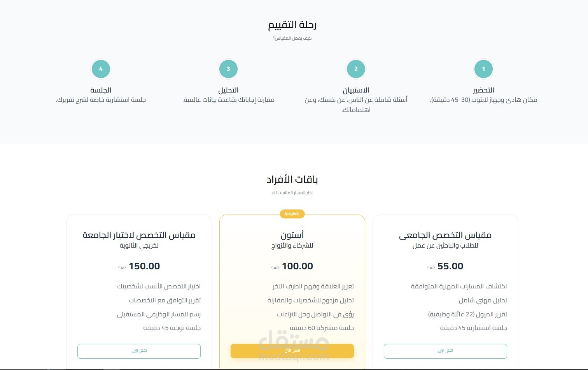Click the رحلة التقييم section heading
This screenshot has width=588, height=370.
(x=292, y=25)
